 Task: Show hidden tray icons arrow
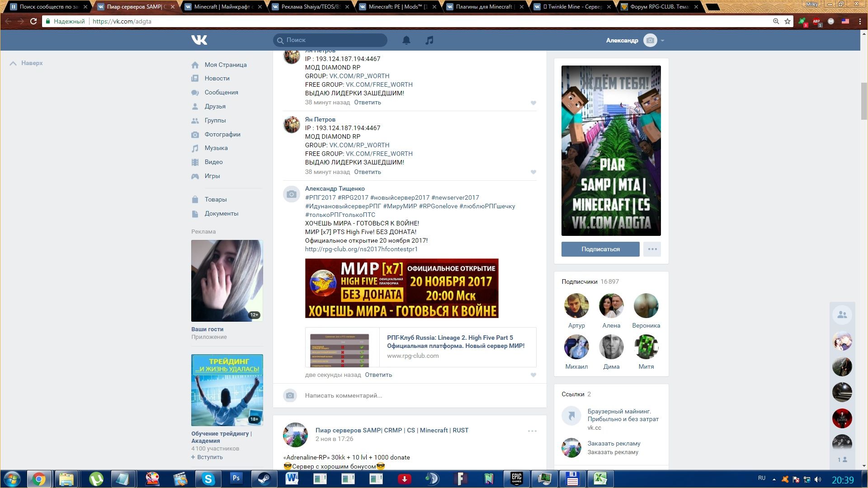pos(774,479)
